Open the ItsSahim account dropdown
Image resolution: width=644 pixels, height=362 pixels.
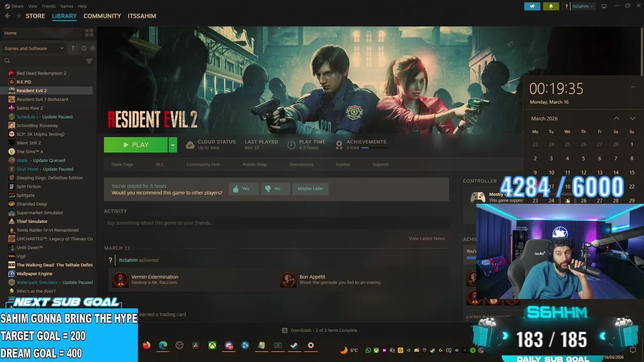point(583,6)
